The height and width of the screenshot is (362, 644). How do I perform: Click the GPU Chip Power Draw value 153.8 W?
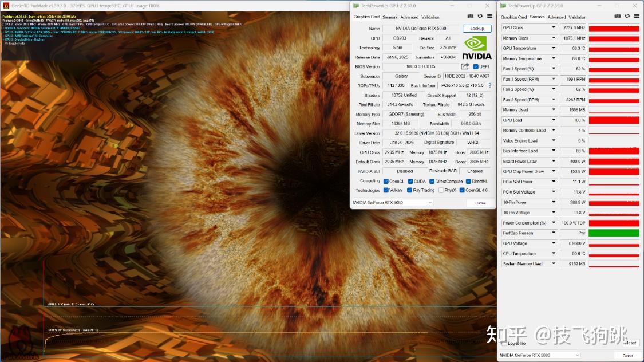coord(574,171)
